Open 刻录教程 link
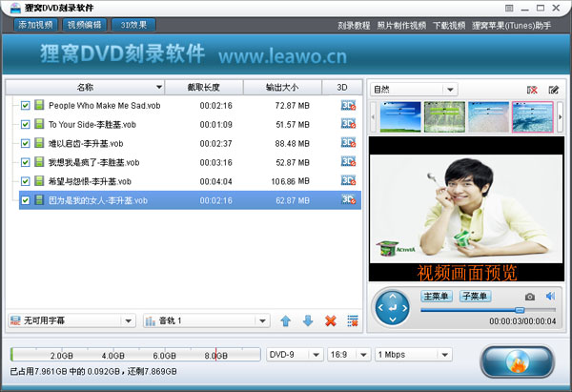Viewport: 572px width, 392px height. click(354, 26)
